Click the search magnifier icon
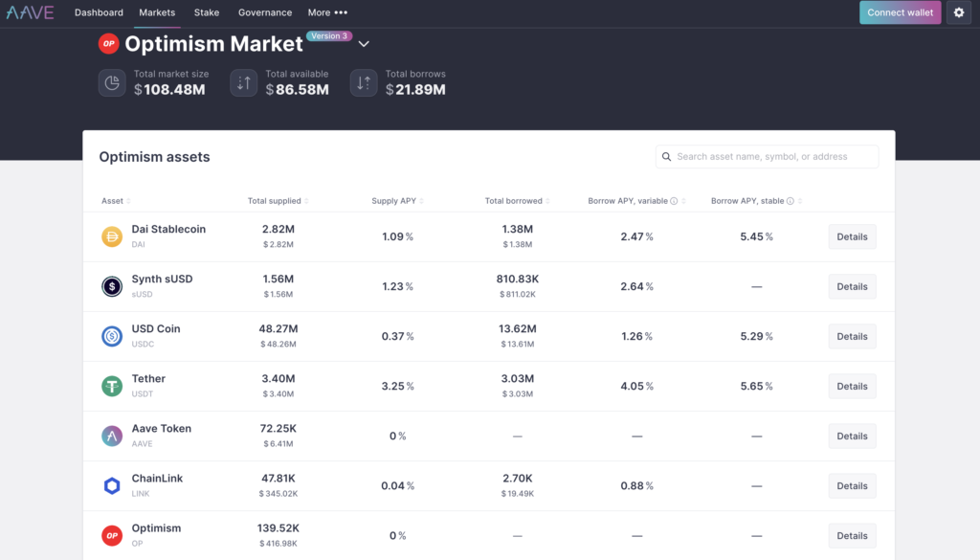Screen dimensions: 980x560 tap(666, 157)
